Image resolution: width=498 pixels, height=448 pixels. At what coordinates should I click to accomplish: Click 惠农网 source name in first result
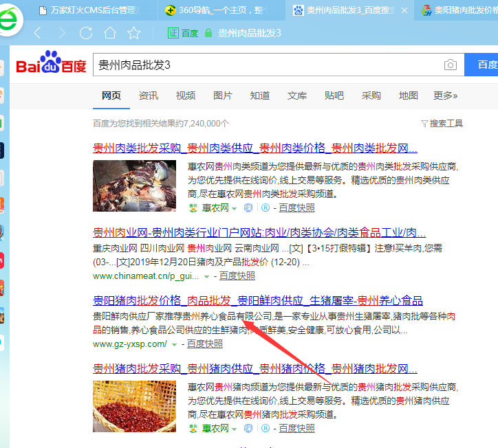tap(215, 208)
